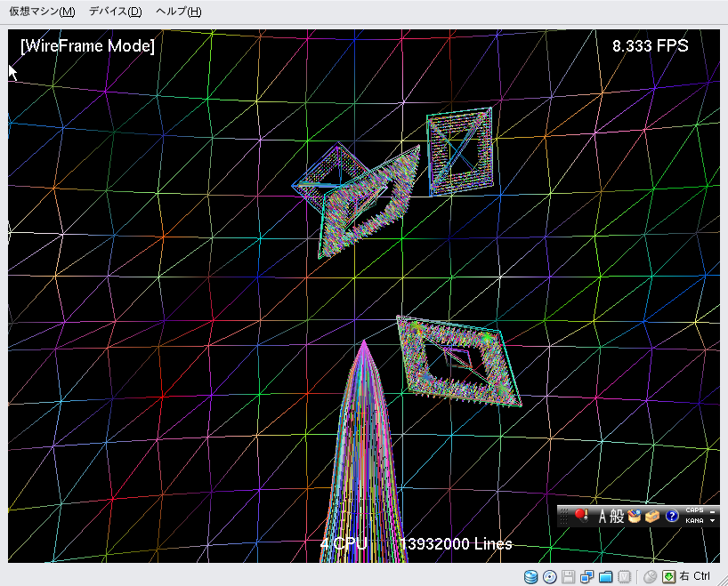Click the red IME input method icon

[x=581, y=516]
